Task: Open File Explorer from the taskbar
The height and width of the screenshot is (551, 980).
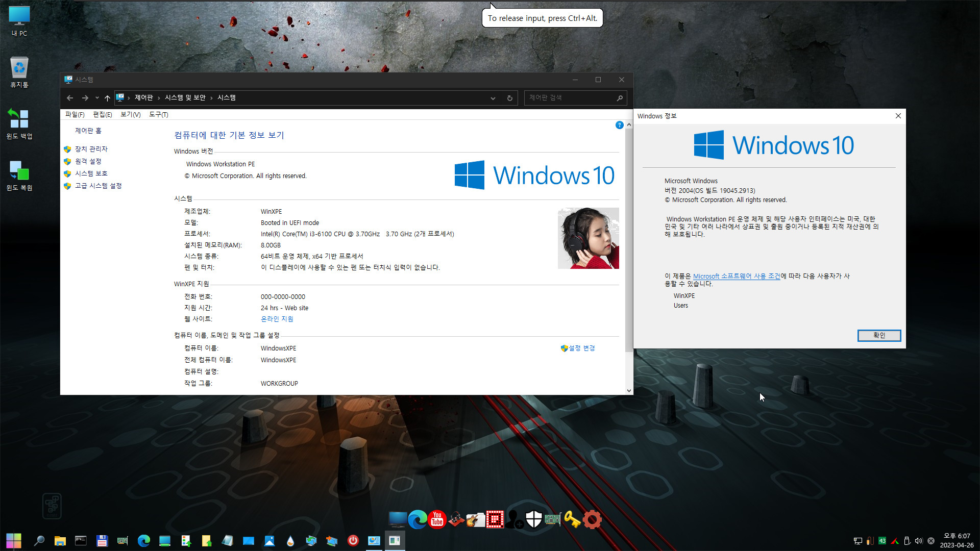Action: tap(60, 540)
